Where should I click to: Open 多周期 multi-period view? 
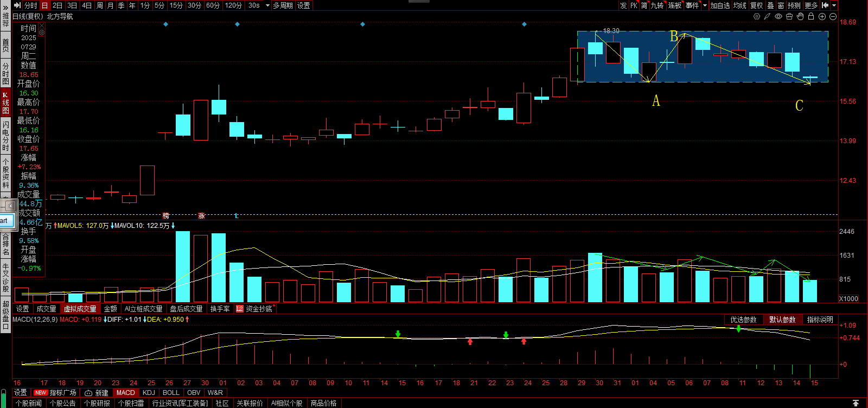pyautogui.click(x=283, y=5)
